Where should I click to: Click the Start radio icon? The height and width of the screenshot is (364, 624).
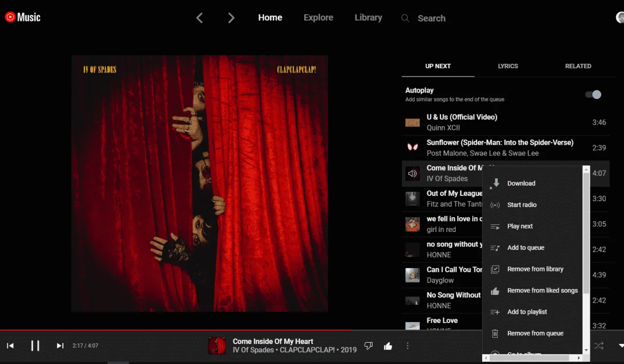pyautogui.click(x=495, y=205)
